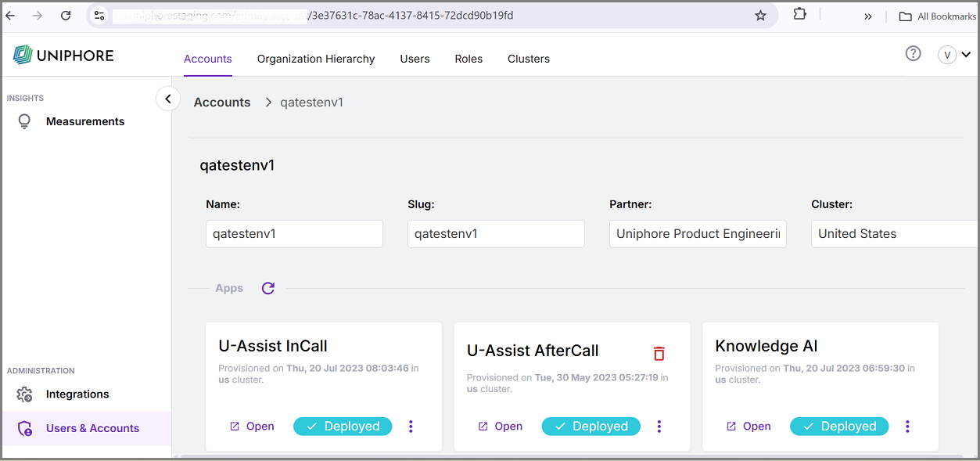This screenshot has height=461, width=980.
Task: Bookmark this page with the star
Action: point(760,16)
